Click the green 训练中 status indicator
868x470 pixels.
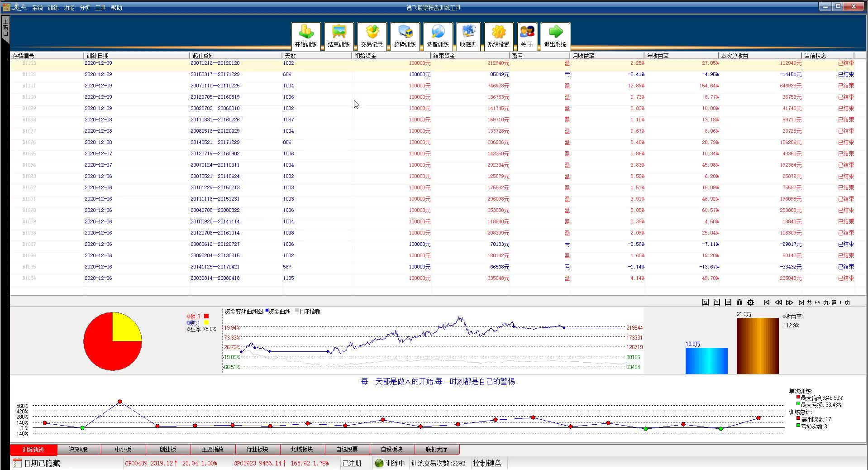(379, 463)
